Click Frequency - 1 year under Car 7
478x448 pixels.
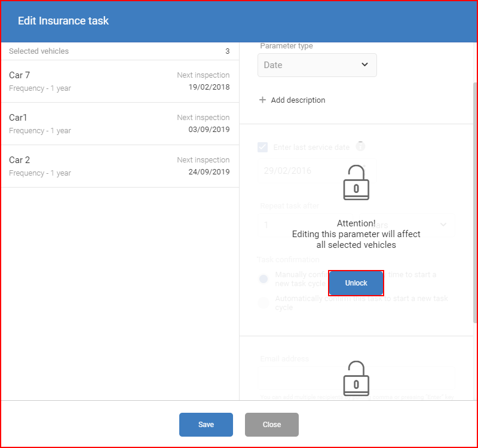click(40, 88)
